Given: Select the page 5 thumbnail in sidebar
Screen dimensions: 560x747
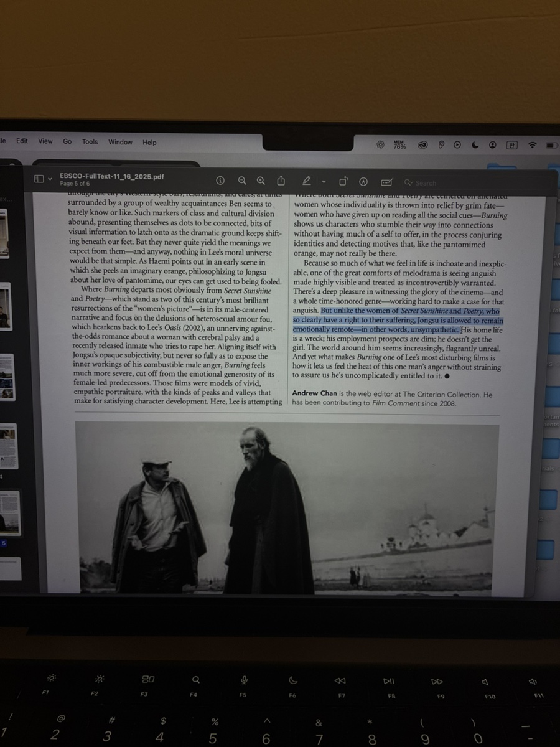Looking at the screenshot, I should [x=10, y=513].
